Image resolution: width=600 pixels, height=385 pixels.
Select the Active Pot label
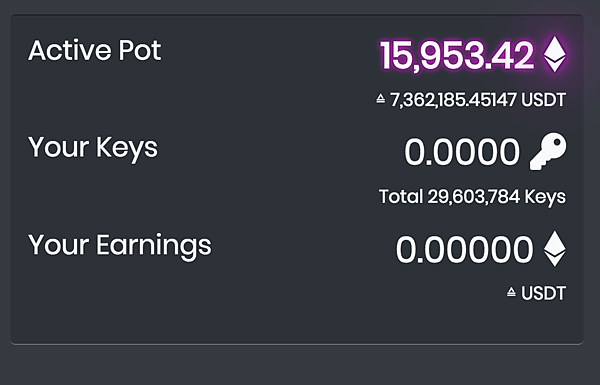coord(95,51)
